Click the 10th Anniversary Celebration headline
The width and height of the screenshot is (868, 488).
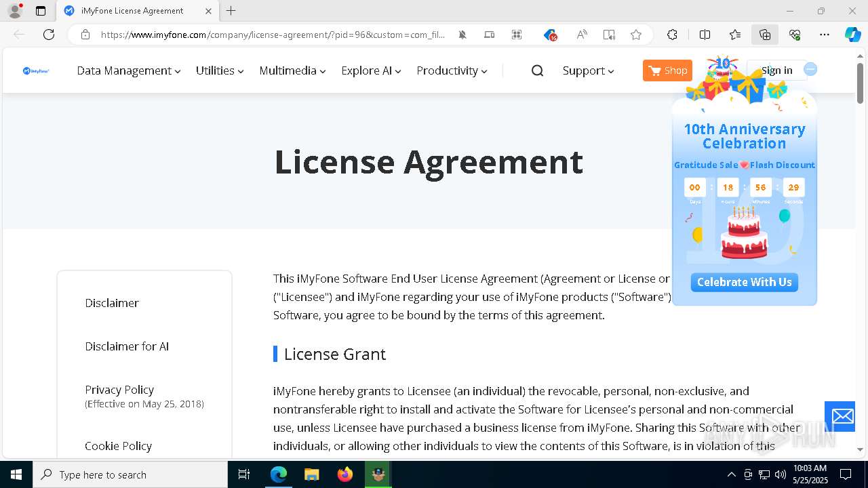point(745,136)
